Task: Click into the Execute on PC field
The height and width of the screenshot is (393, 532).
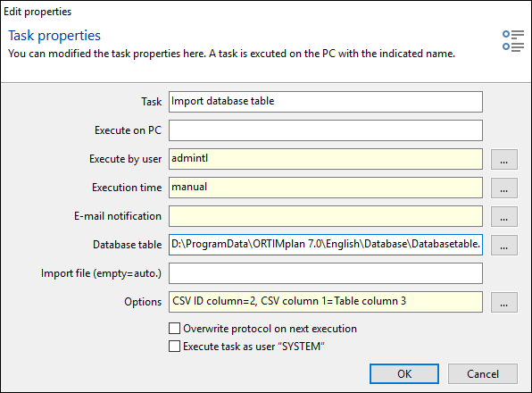Action: click(326, 130)
